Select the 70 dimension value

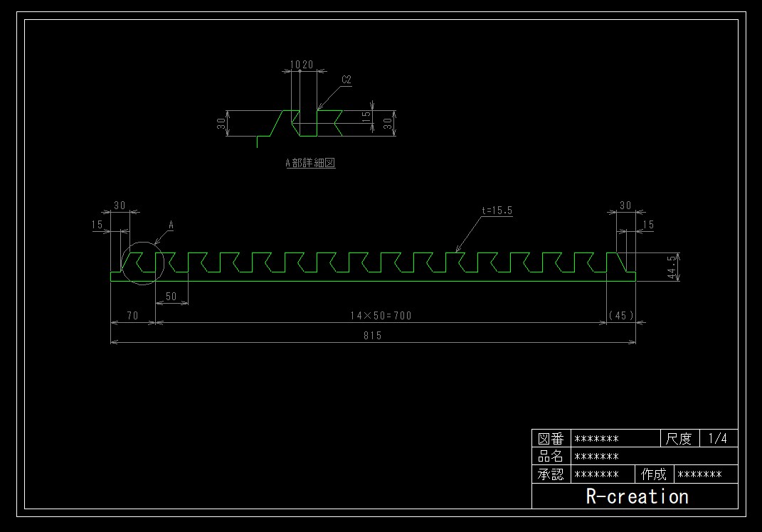coord(132,316)
